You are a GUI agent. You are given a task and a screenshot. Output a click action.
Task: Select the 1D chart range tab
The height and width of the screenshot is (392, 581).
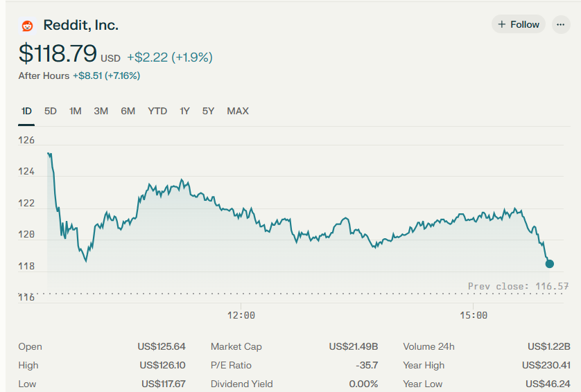point(26,111)
